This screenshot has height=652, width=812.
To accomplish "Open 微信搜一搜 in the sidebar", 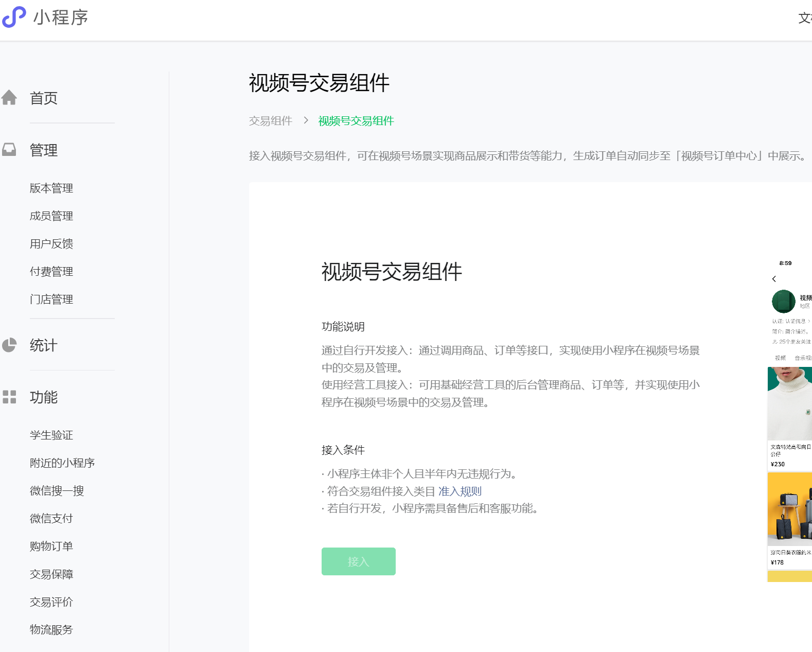I will coord(57,491).
